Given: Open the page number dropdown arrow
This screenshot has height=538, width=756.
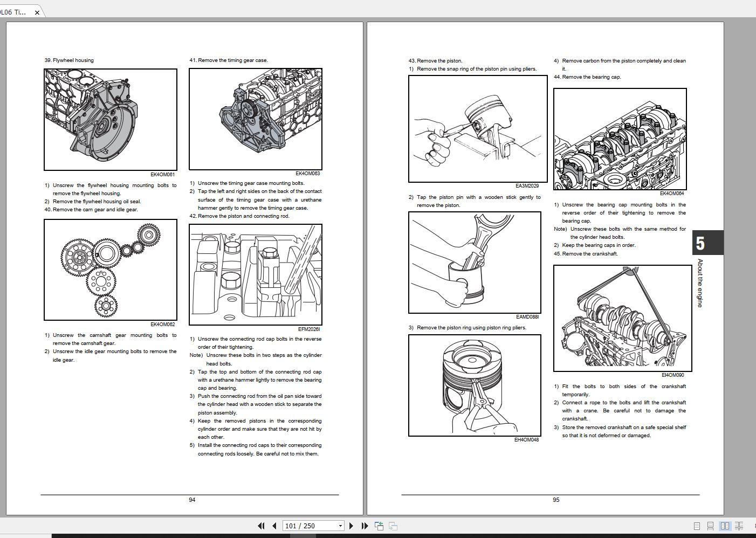Looking at the screenshot, I should pos(340,526).
